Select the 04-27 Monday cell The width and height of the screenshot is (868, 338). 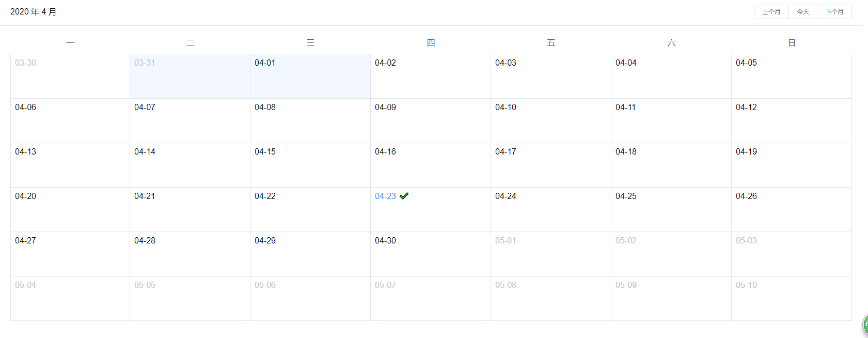[70, 254]
